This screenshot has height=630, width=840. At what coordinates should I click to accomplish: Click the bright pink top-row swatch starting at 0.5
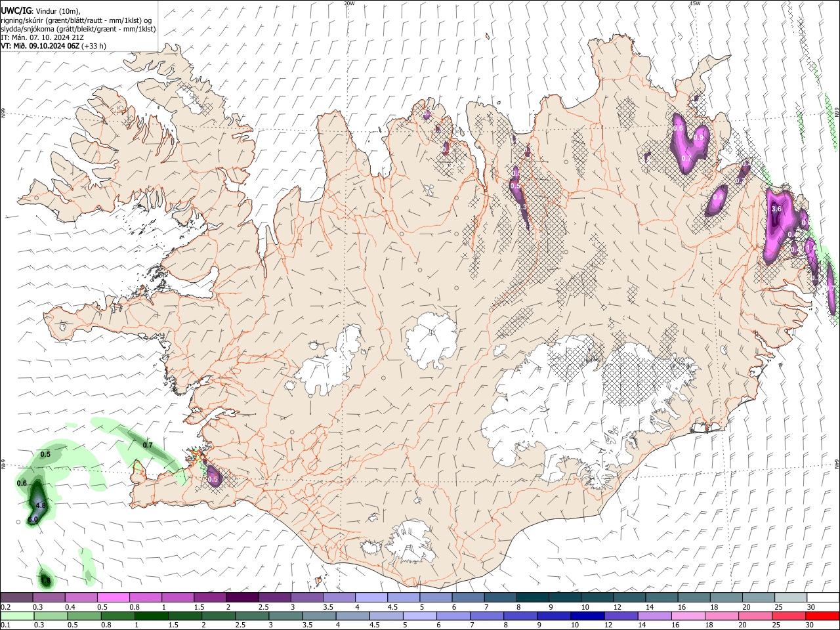114,597
